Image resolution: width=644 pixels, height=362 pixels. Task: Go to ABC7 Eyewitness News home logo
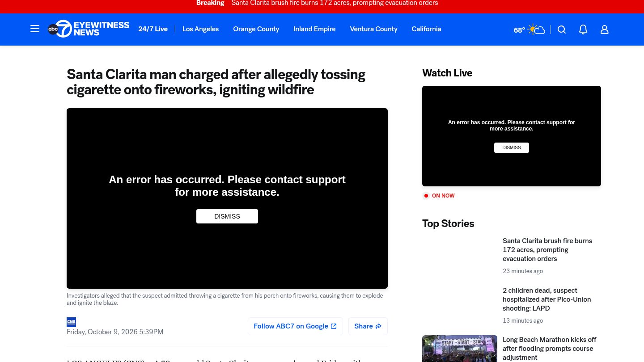pos(89,29)
